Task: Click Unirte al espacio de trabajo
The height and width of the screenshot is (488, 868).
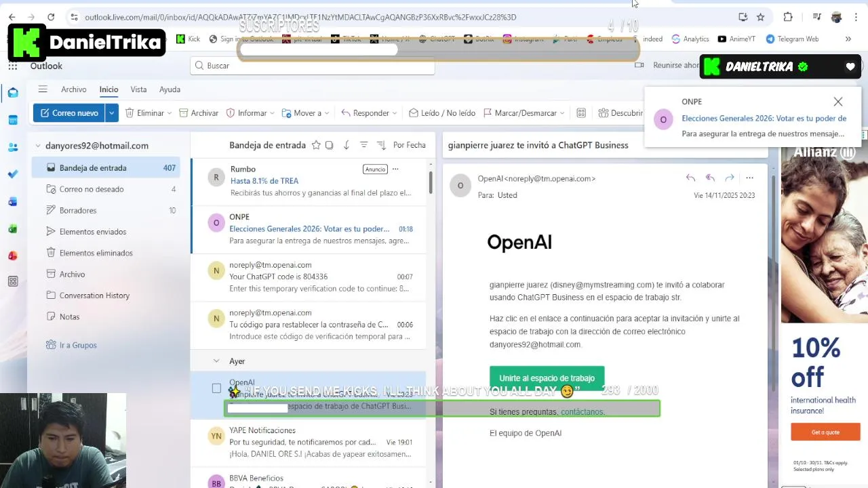Action: tap(547, 378)
